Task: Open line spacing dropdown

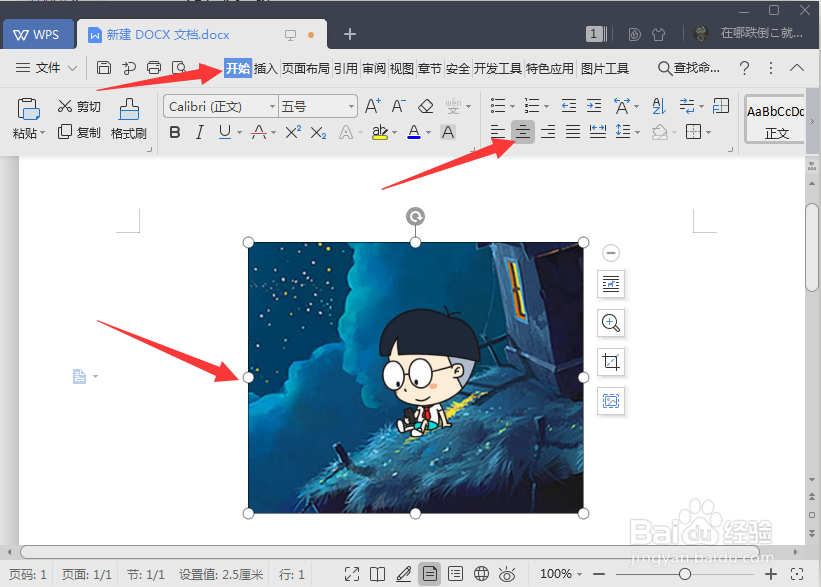Action: pos(637,132)
